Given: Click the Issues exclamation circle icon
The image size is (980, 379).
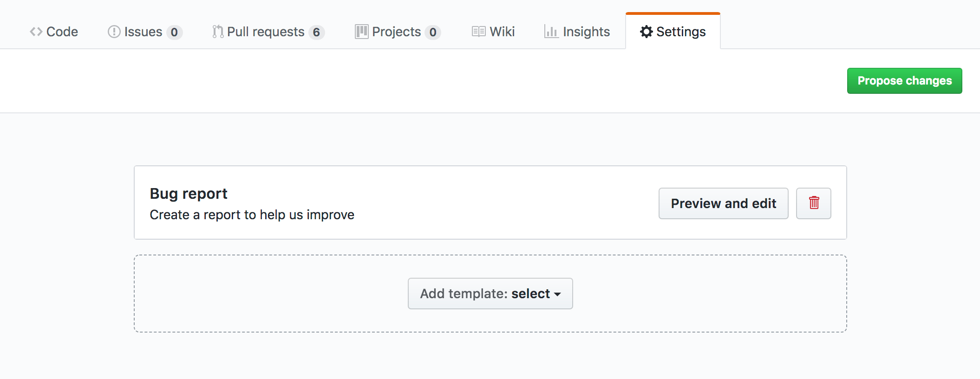Looking at the screenshot, I should 114,32.
